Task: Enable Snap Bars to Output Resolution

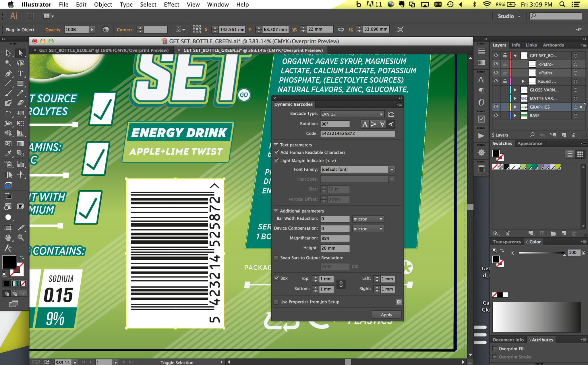Action: pyautogui.click(x=276, y=258)
